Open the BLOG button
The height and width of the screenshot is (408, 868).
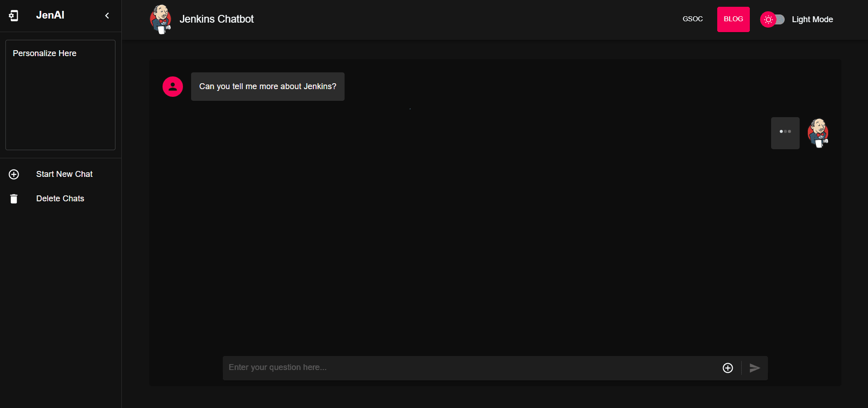[x=733, y=19]
